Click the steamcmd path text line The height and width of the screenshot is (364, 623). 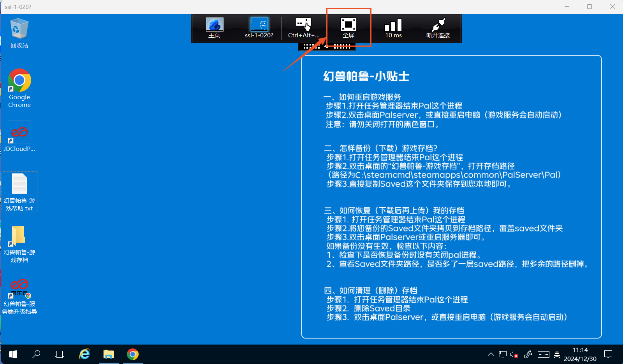444,175
